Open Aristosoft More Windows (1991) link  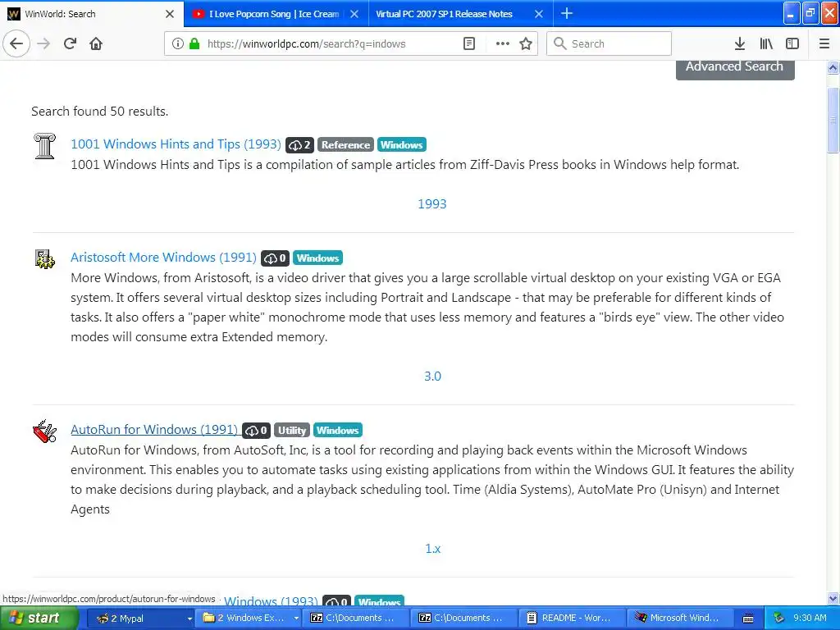(x=163, y=257)
